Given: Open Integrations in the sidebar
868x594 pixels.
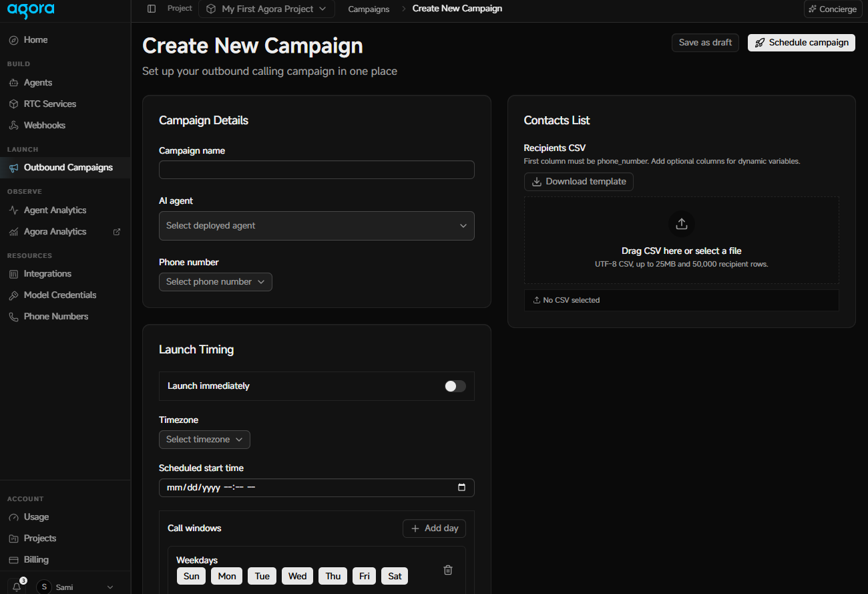Looking at the screenshot, I should [x=65, y=274].
